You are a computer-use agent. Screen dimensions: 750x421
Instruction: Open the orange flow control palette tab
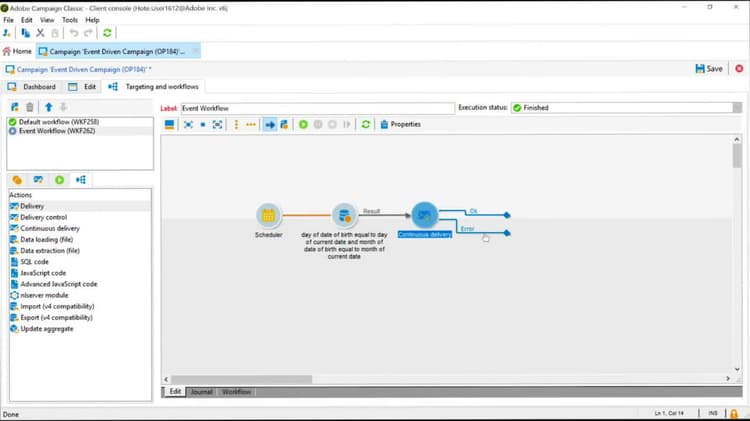point(17,180)
